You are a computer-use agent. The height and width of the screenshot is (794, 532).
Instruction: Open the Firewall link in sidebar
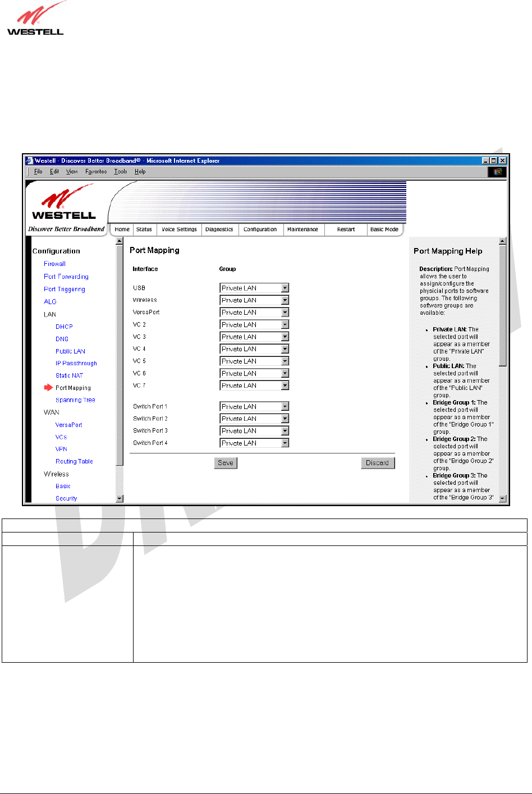pos(54,264)
